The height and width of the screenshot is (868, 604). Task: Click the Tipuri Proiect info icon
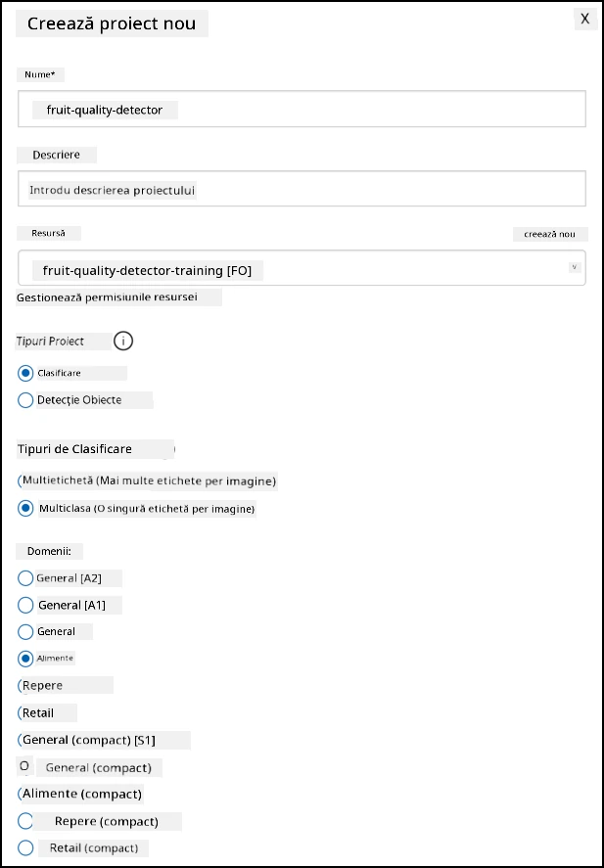click(x=123, y=341)
